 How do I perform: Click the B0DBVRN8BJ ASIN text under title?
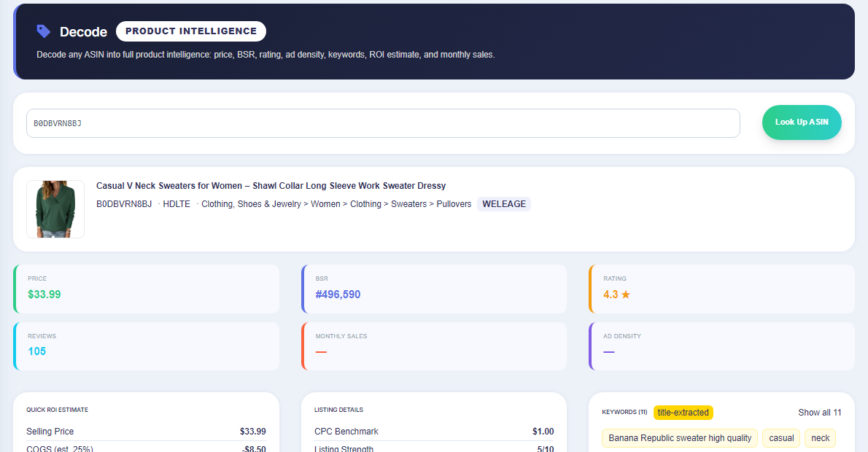point(124,204)
